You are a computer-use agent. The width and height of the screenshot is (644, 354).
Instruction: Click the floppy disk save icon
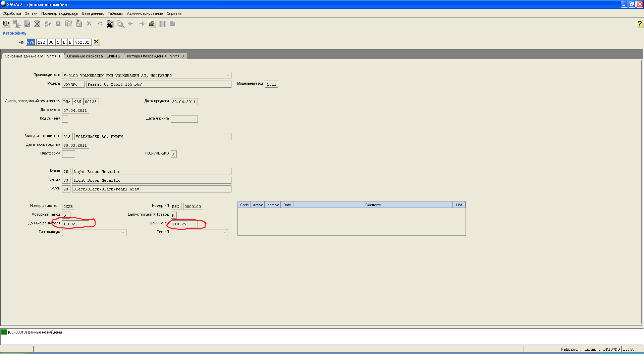(x=58, y=24)
